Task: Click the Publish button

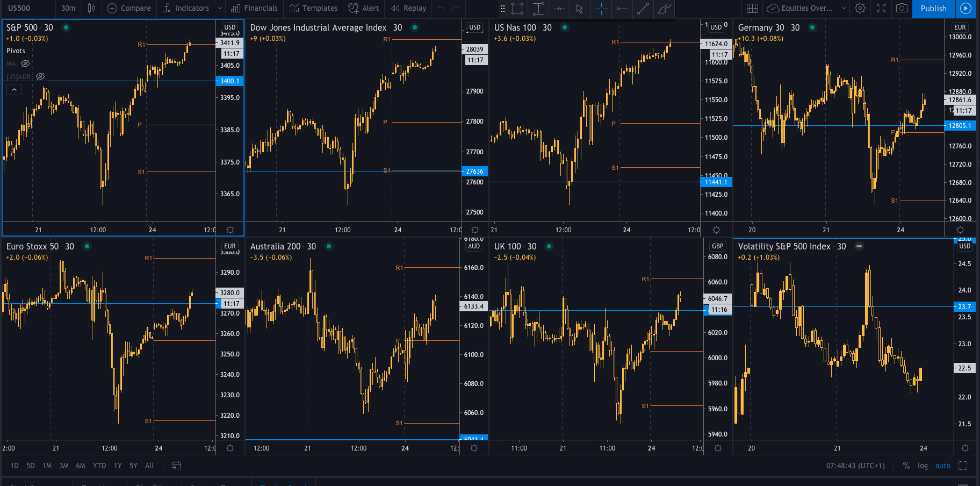Action: pos(934,8)
